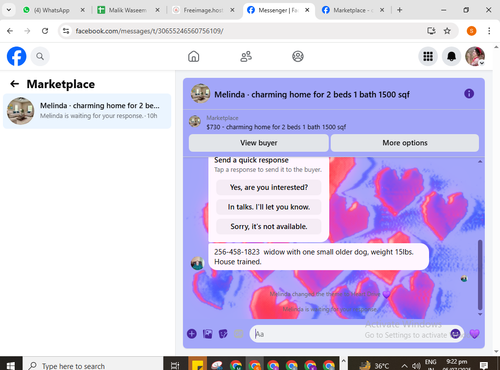Click the chat scroll up arrow
Screen dimensions: 500x370
tap(480, 162)
